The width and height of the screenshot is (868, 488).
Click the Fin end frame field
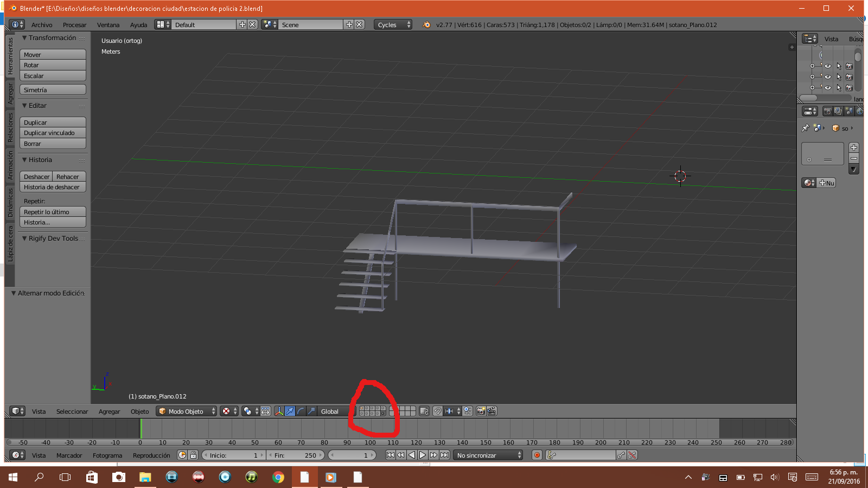[295, 455]
